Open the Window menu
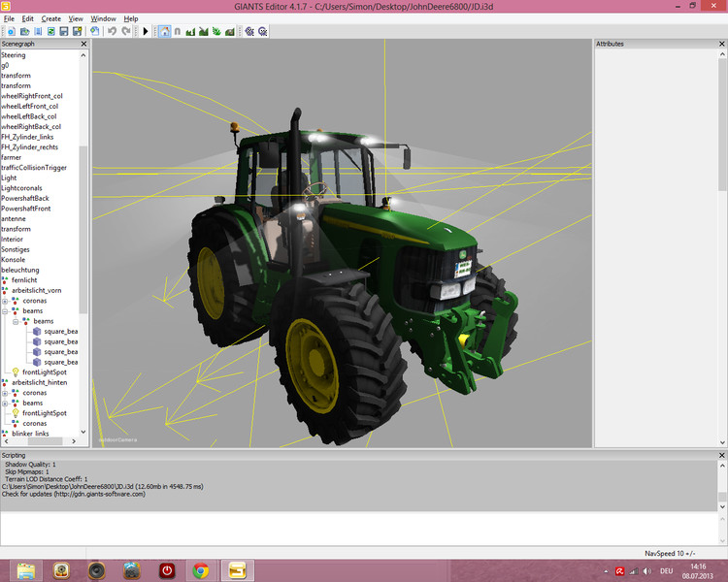This screenshot has width=728, height=582. pos(103,18)
